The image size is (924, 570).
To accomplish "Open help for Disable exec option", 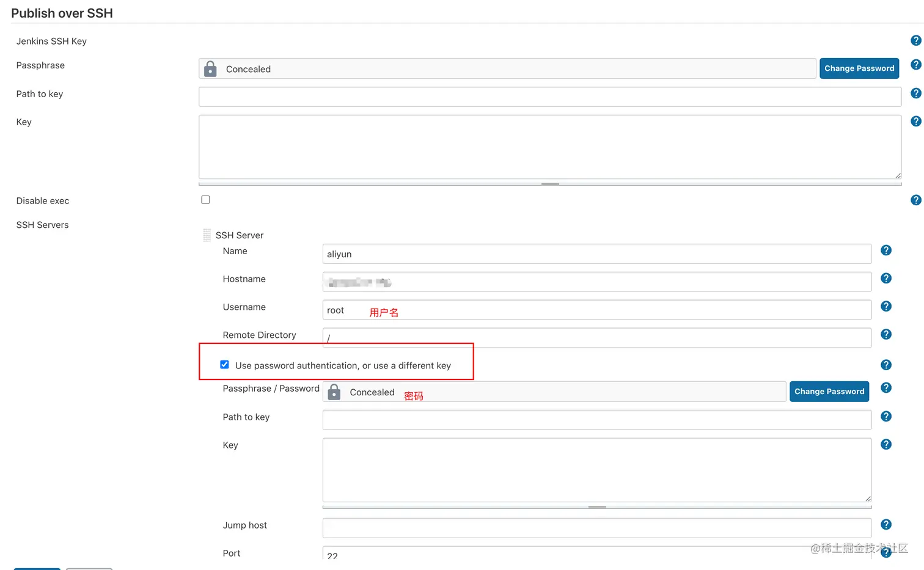I will 915,200.
